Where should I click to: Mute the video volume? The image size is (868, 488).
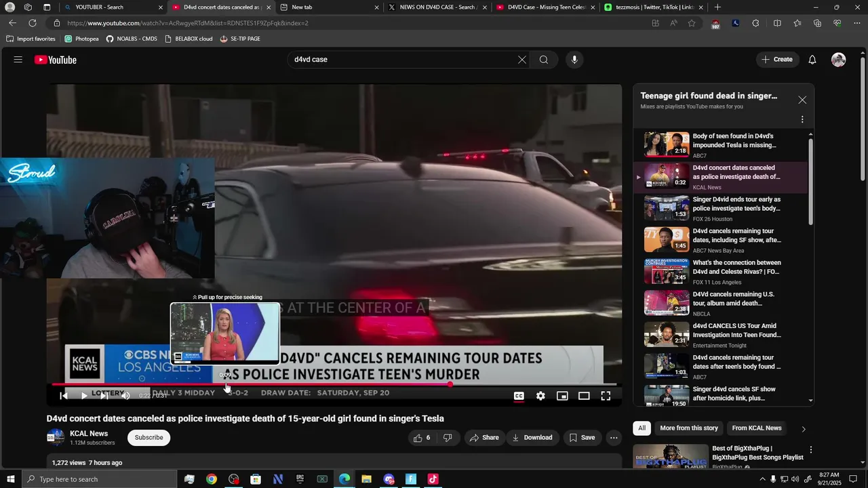125,396
